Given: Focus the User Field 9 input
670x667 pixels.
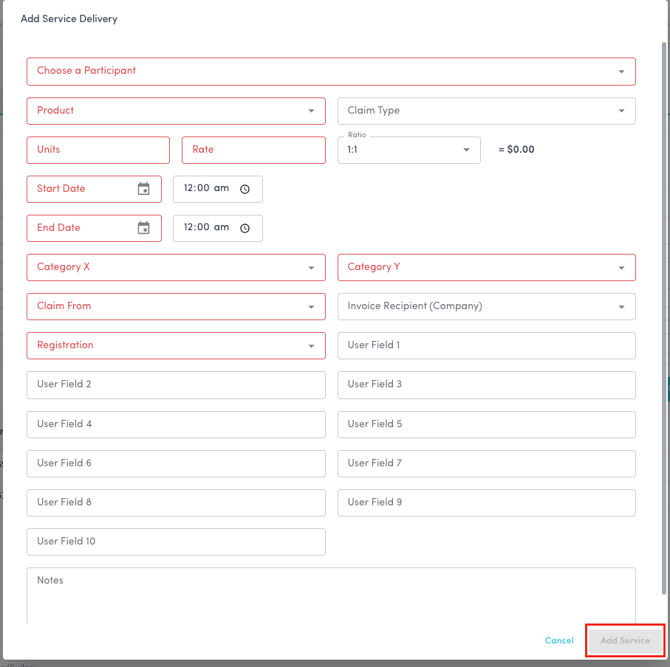Looking at the screenshot, I should (486, 503).
